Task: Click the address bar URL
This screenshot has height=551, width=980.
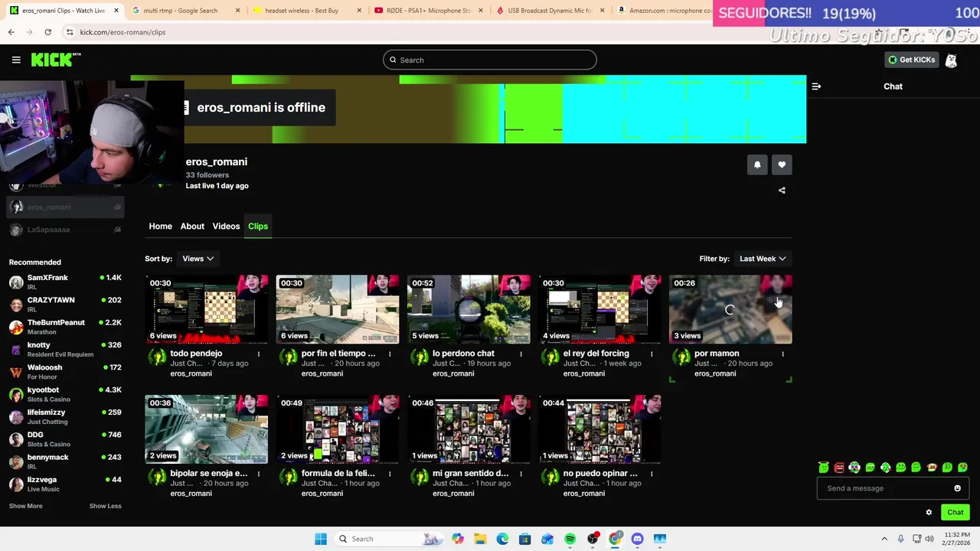Action: [x=122, y=32]
